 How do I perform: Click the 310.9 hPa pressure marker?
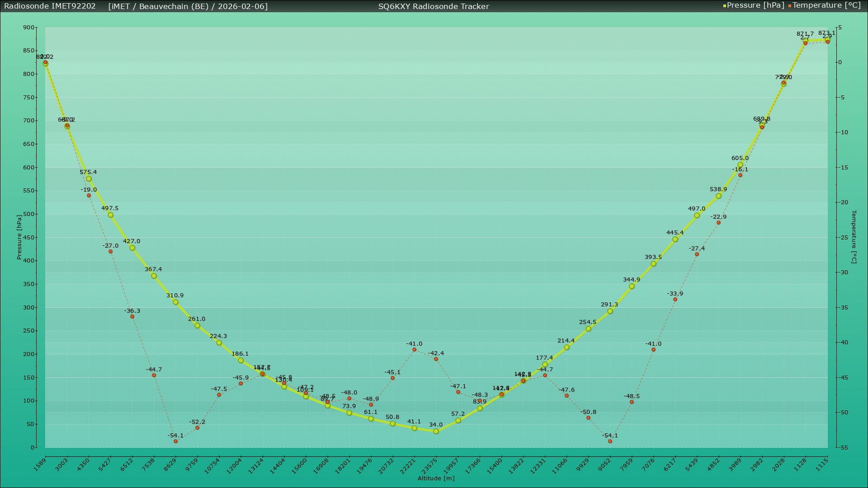175,302
